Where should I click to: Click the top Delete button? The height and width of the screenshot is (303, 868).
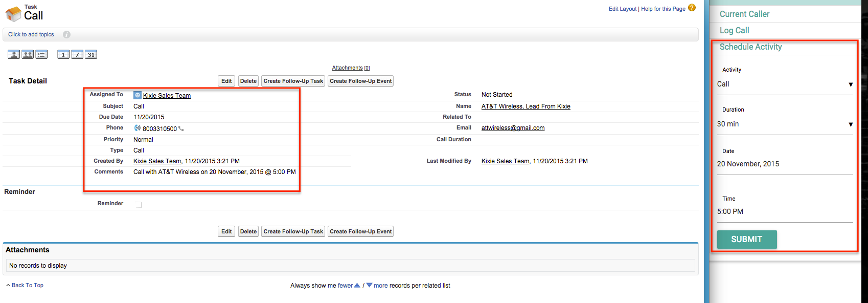(x=248, y=81)
